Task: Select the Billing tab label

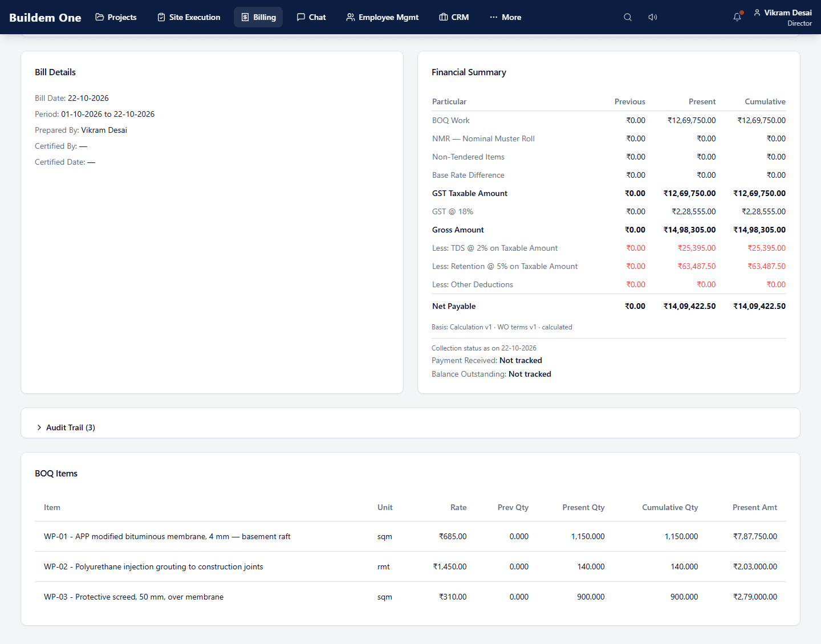Action: (x=265, y=17)
